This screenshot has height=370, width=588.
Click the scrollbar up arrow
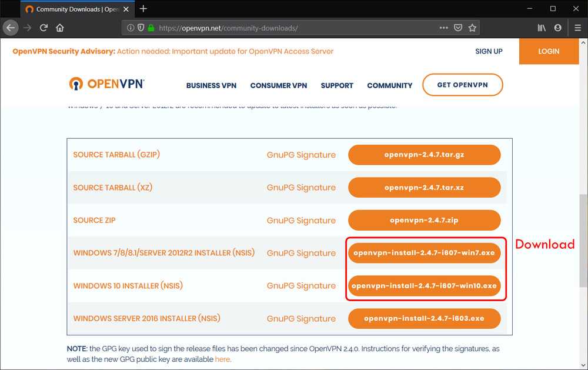[x=583, y=42]
